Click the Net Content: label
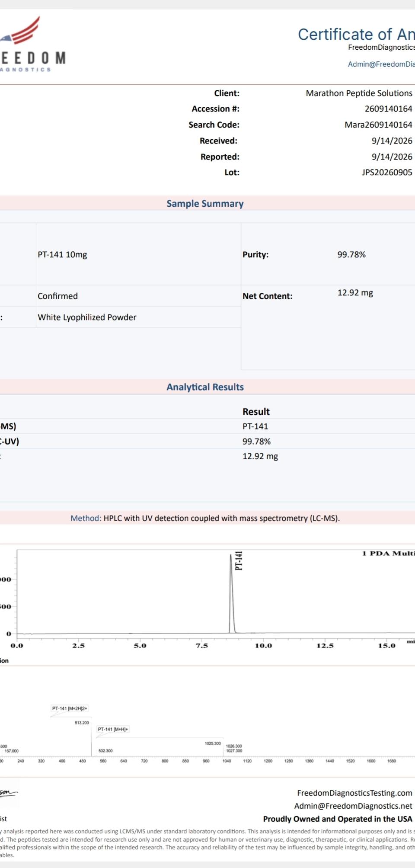This screenshot has height=868, width=415. [x=268, y=296]
